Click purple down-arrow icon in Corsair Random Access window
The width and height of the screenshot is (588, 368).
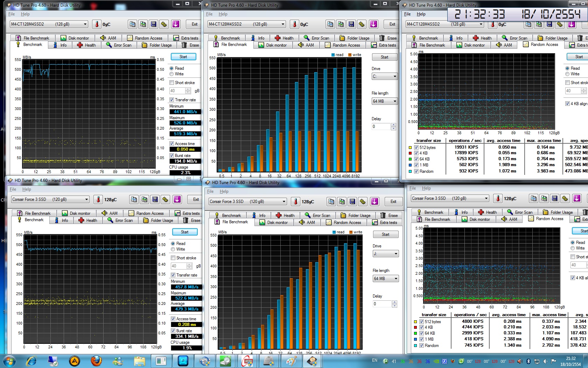click(577, 198)
